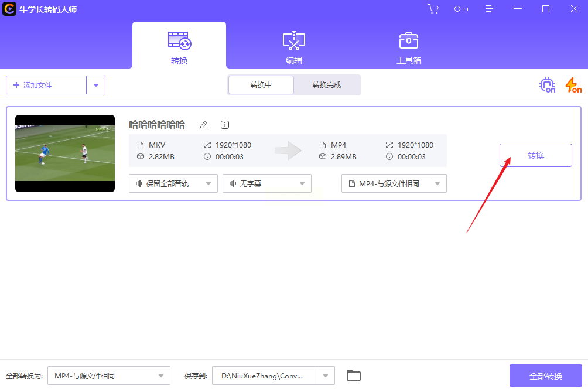This screenshot has width=588, height=389.
Task: Open the file info icon
Action: coord(225,125)
